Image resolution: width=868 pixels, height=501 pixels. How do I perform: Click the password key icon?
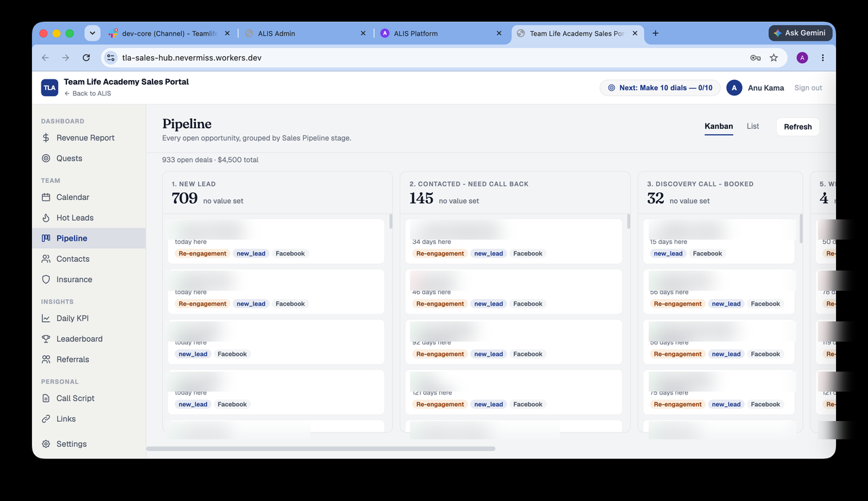coord(755,58)
